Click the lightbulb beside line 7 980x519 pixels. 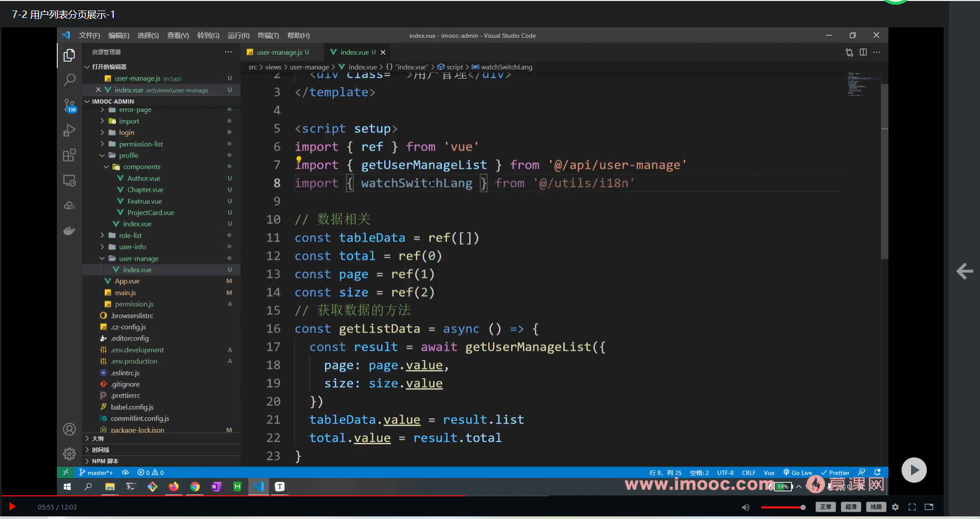pyautogui.click(x=298, y=159)
